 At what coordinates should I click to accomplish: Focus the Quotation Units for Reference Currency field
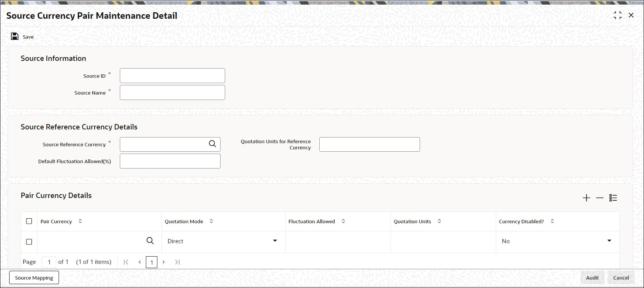[x=369, y=144]
